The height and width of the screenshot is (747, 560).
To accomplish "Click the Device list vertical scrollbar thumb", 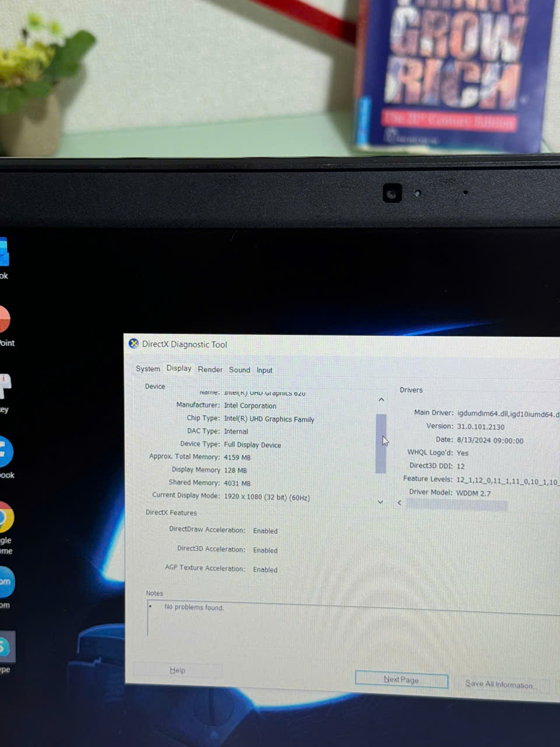I will click(381, 444).
